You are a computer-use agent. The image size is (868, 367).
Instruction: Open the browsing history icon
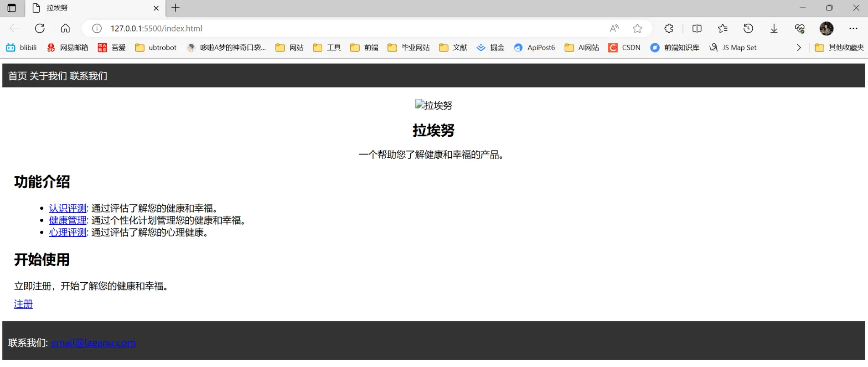pos(748,28)
